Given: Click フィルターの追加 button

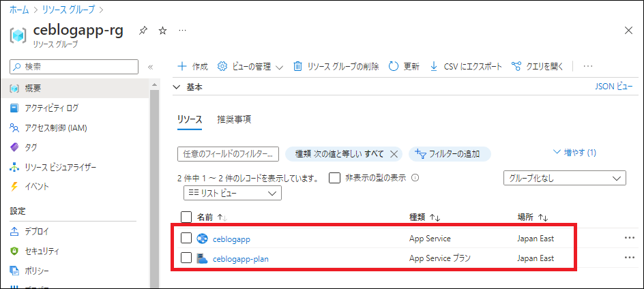Looking at the screenshot, I should 450,154.
